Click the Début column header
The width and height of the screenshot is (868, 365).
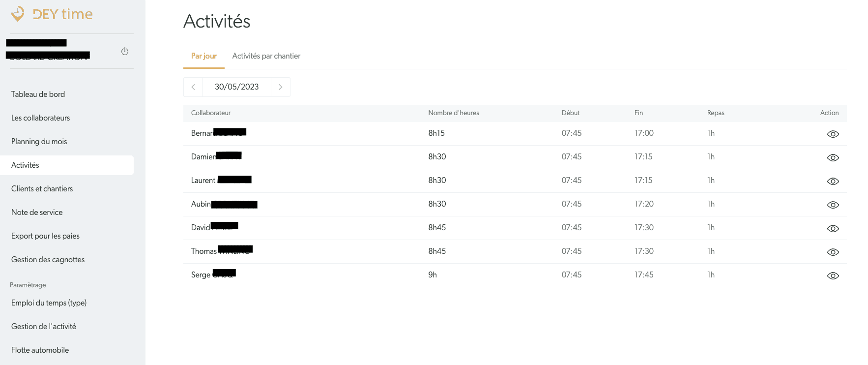click(571, 113)
